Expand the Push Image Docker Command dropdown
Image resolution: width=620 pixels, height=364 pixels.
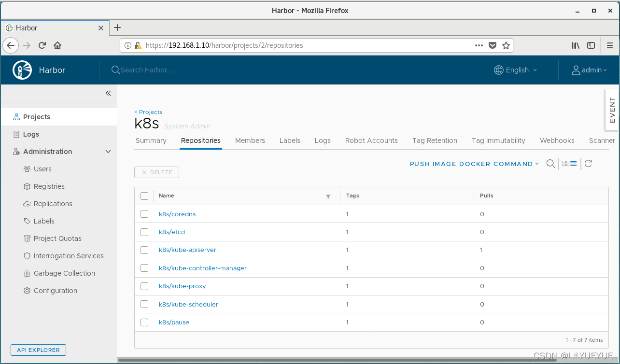click(x=474, y=164)
